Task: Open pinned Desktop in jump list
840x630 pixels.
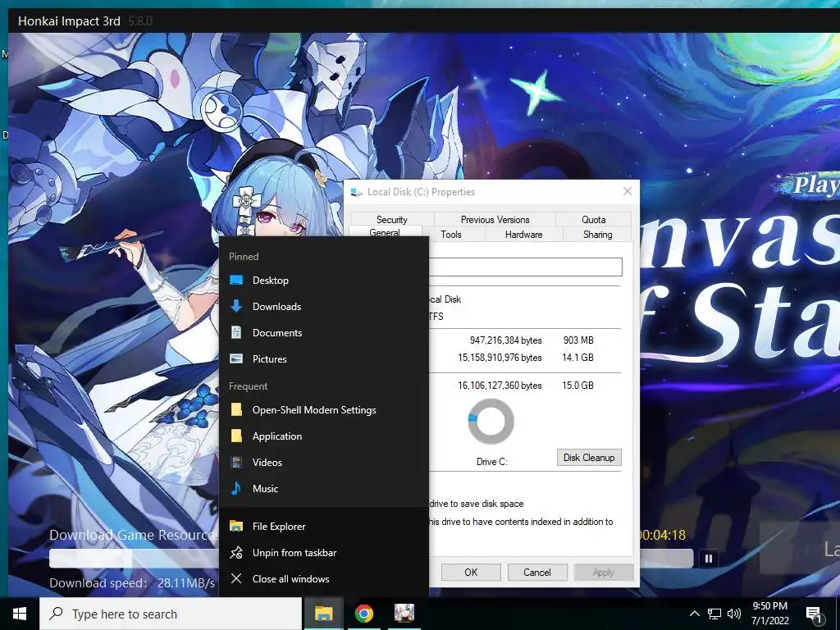Action: [x=323, y=281]
